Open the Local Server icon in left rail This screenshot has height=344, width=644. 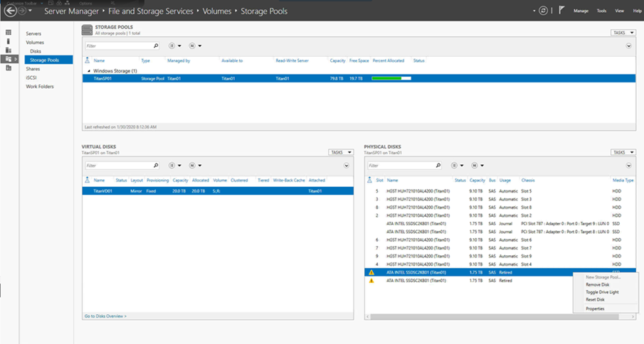click(9, 41)
